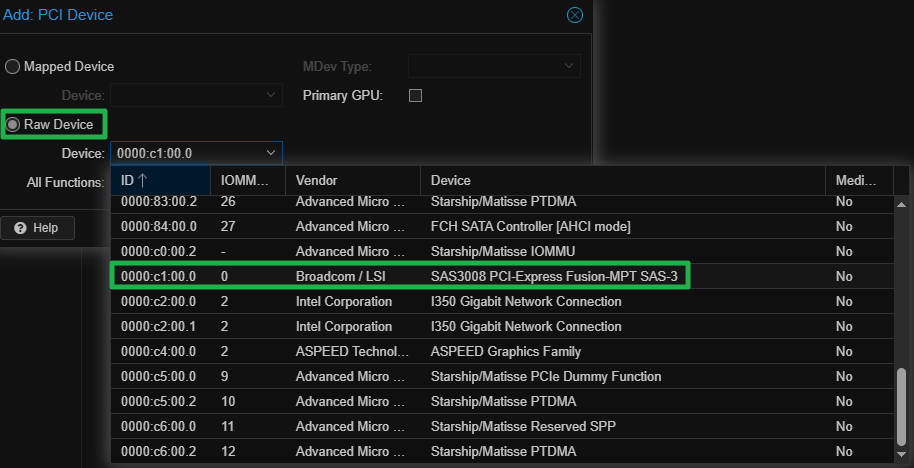
Task: Sort by the IOMMU group column header
Action: click(x=247, y=181)
